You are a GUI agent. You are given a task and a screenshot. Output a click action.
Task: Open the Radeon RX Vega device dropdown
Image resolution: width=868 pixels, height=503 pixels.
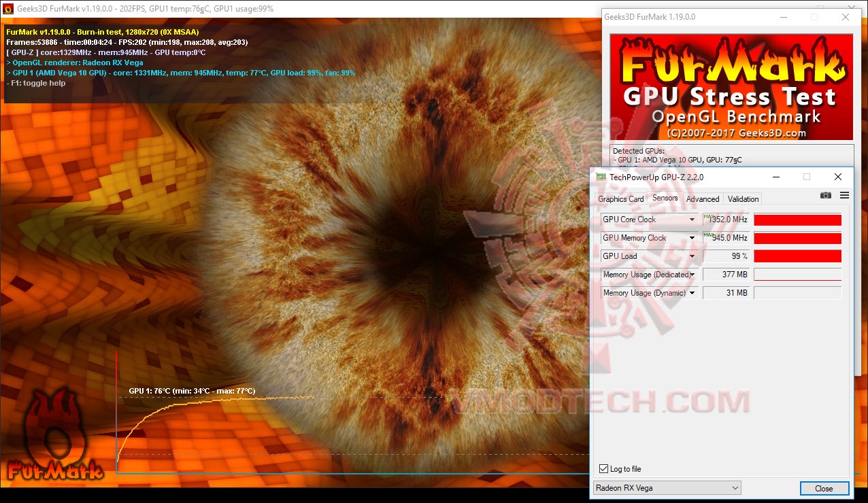pos(667,488)
